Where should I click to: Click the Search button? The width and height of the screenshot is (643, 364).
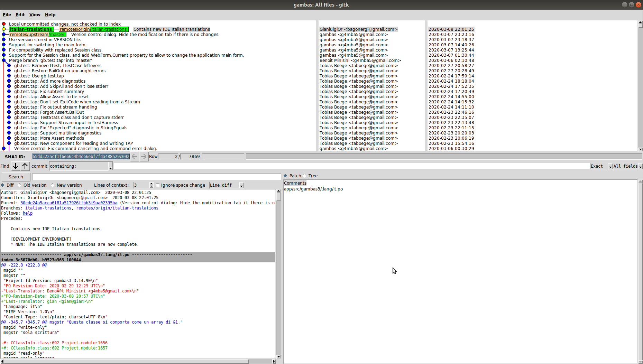(16, 177)
